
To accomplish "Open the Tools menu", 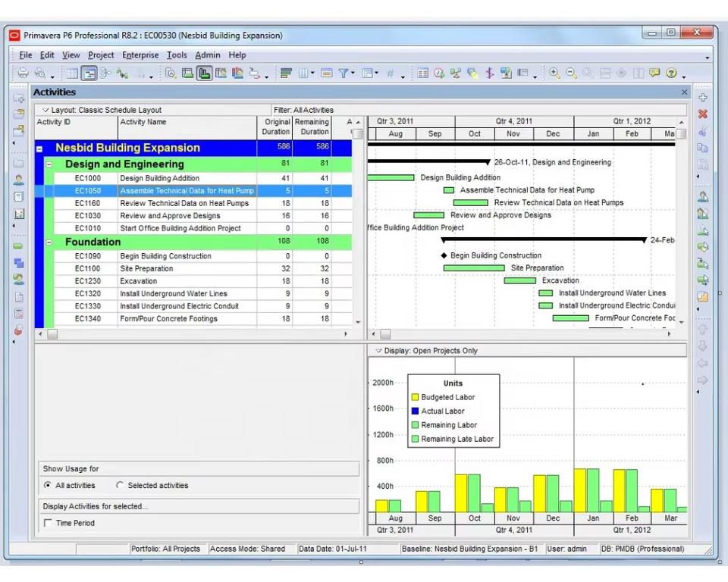I will 177,55.
